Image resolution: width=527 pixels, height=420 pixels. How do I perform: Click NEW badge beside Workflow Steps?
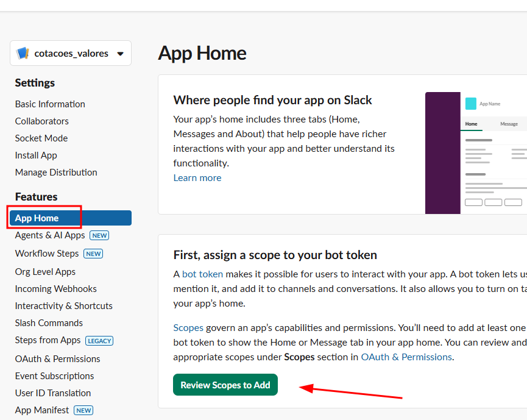(x=93, y=254)
